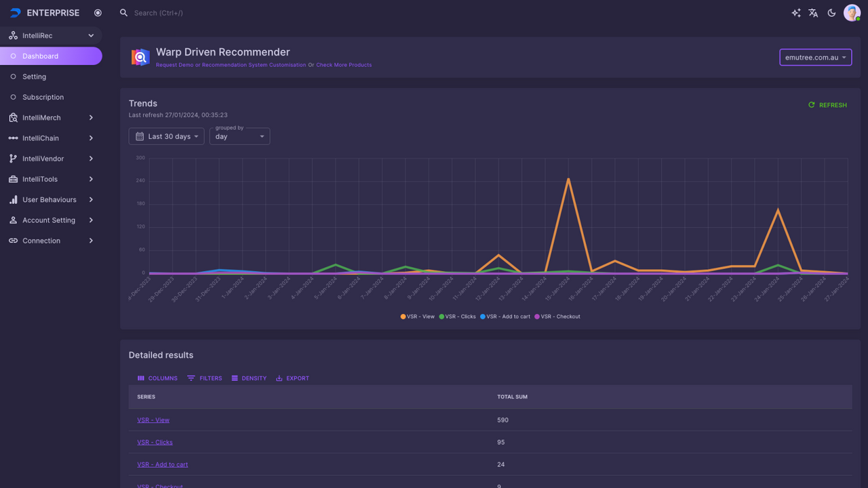Expand the User Behaviours menu chevron
Image resolution: width=868 pixels, height=488 pixels.
(91, 200)
